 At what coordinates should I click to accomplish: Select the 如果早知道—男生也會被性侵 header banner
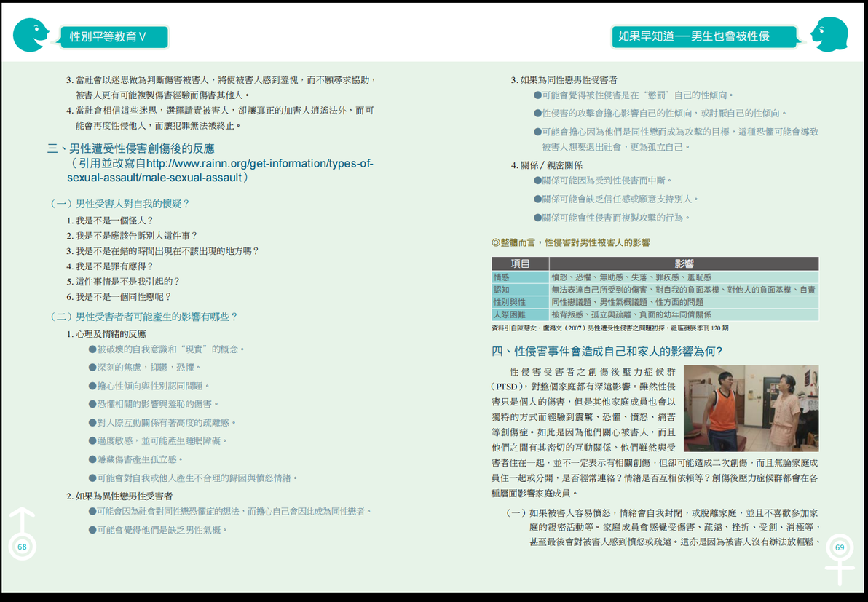click(703, 36)
